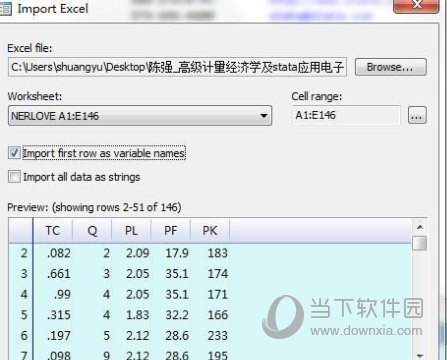Image resolution: width=447 pixels, height=360 pixels.
Task: Uncheck Import first row as variable names
Action: pos(14,153)
